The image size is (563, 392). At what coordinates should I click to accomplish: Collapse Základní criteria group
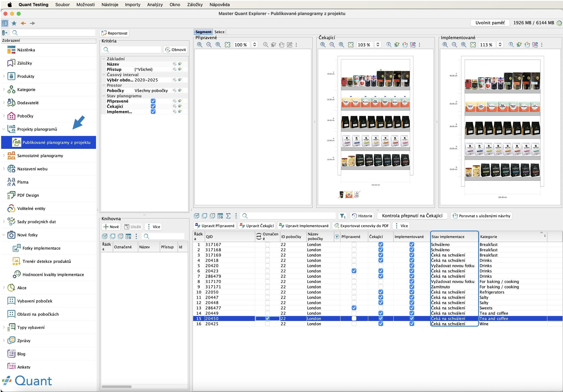point(104,59)
